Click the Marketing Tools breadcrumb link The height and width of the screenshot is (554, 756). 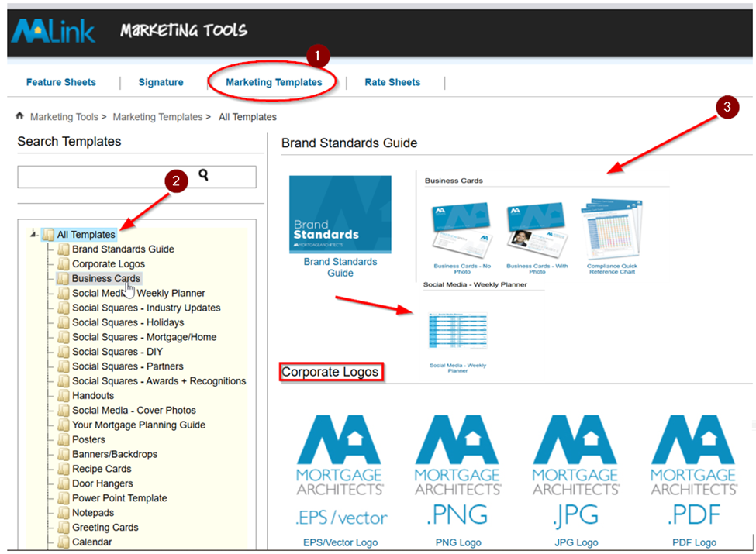click(64, 117)
